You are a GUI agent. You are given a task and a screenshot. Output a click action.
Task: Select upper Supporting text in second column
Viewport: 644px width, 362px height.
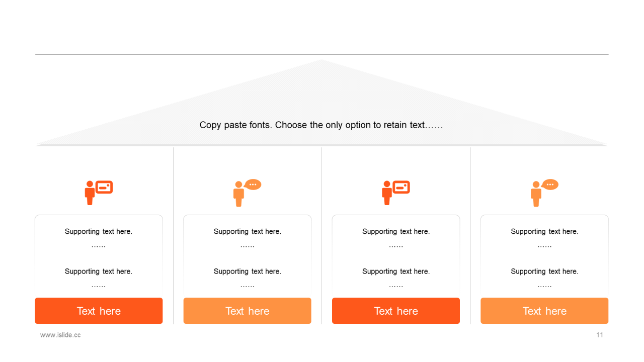click(x=248, y=232)
